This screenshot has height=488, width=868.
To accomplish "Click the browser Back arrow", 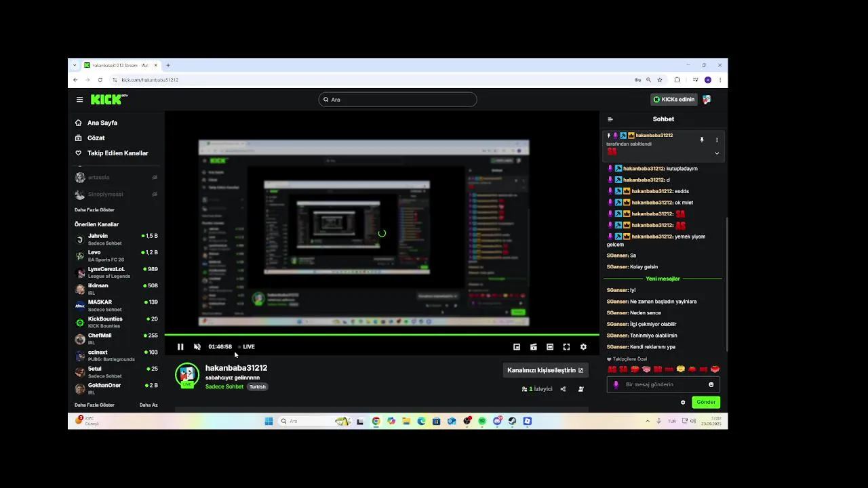I will [x=75, y=80].
